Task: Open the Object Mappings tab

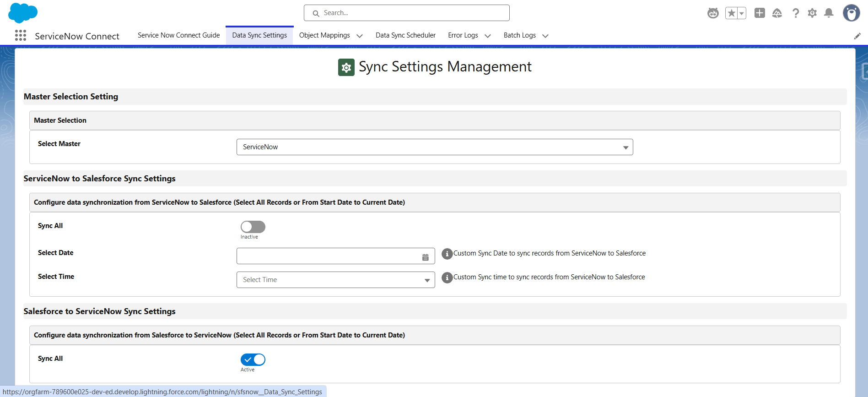Action: click(x=324, y=35)
